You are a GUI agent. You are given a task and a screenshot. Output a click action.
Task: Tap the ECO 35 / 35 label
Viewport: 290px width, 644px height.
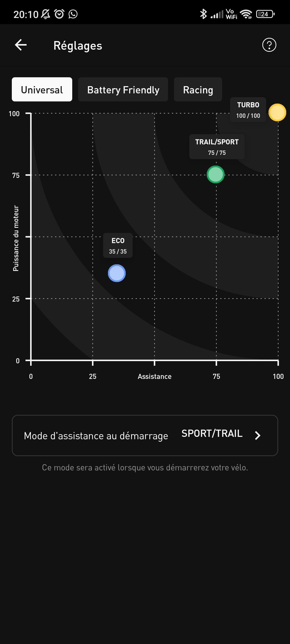[118, 246]
